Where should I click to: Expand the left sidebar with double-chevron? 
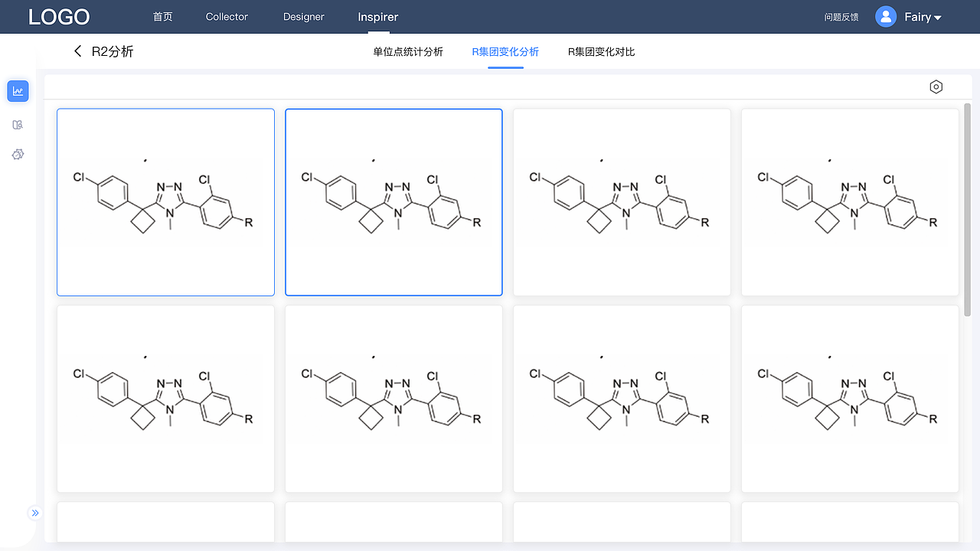pos(34,513)
